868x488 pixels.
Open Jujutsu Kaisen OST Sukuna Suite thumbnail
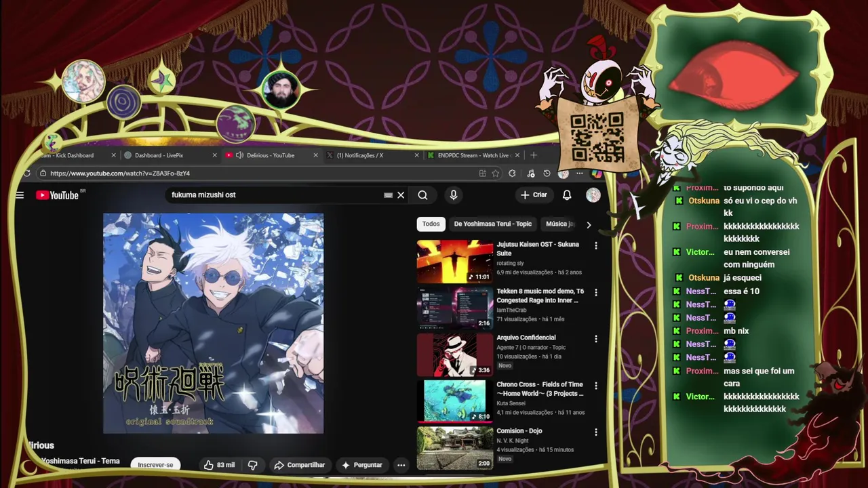[455, 262]
